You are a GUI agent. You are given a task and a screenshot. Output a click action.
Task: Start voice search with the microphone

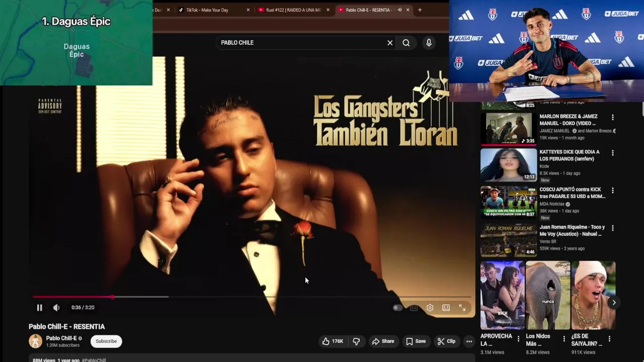429,43
